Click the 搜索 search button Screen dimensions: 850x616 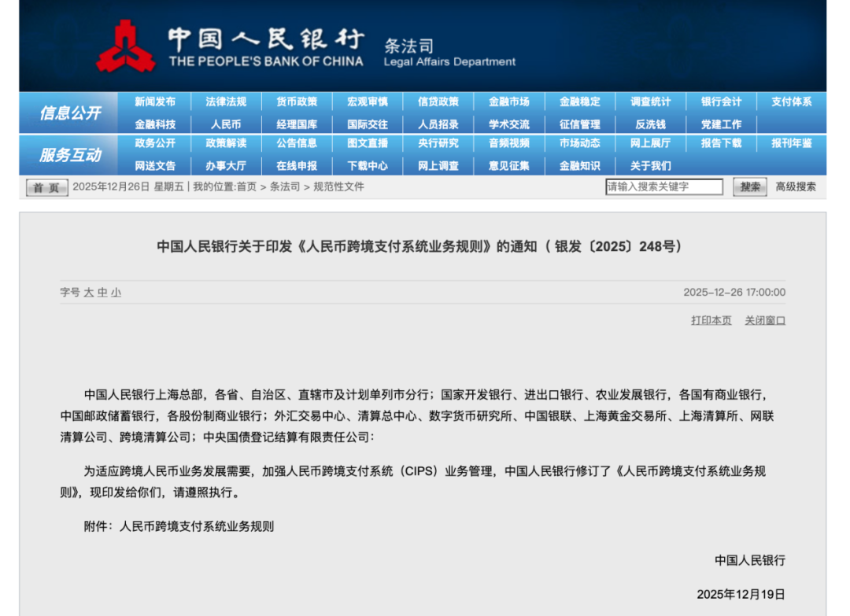tap(750, 187)
